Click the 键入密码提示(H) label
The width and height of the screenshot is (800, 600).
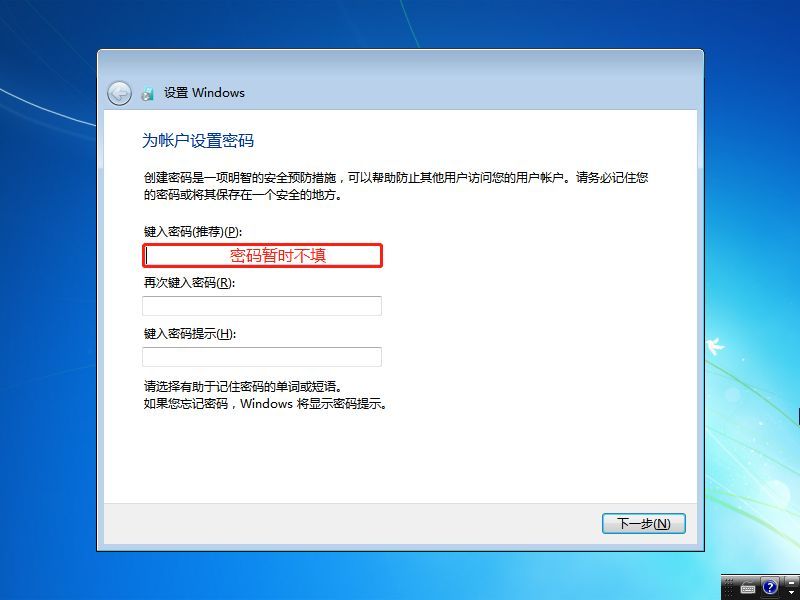click(190, 334)
